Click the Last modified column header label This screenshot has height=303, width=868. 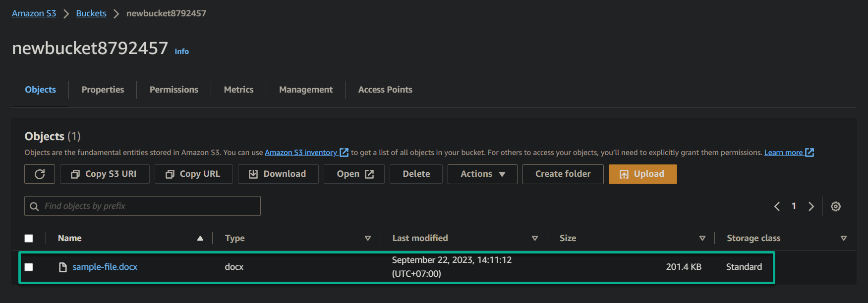click(420, 238)
